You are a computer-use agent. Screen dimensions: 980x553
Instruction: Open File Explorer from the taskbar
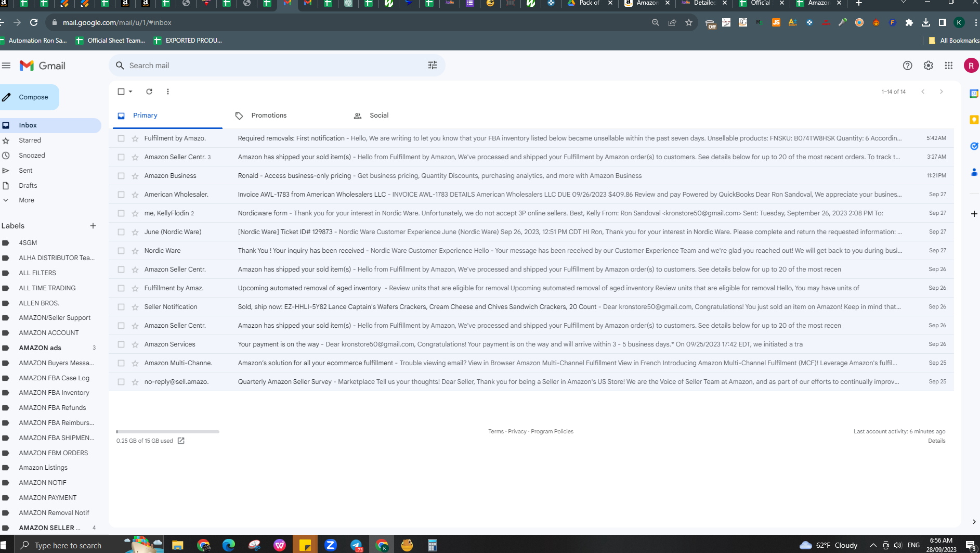[177, 545]
